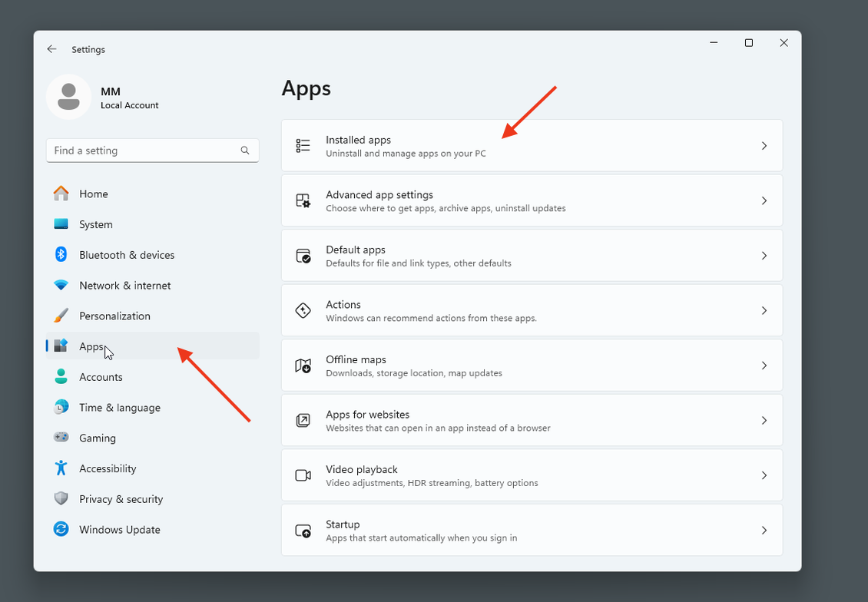Click the Installed apps list icon
The width and height of the screenshot is (868, 602).
303,146
